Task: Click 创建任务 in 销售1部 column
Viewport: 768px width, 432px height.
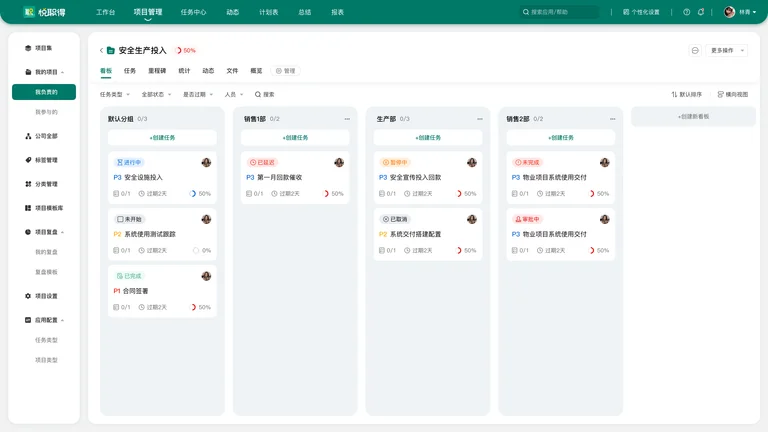Action: (x=295, y=138)
